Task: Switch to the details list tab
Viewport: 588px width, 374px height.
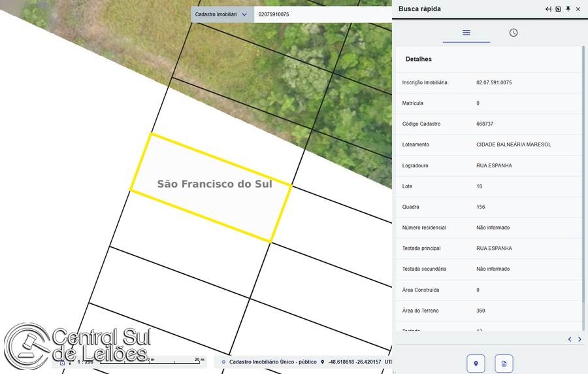Action: (466, 33)
